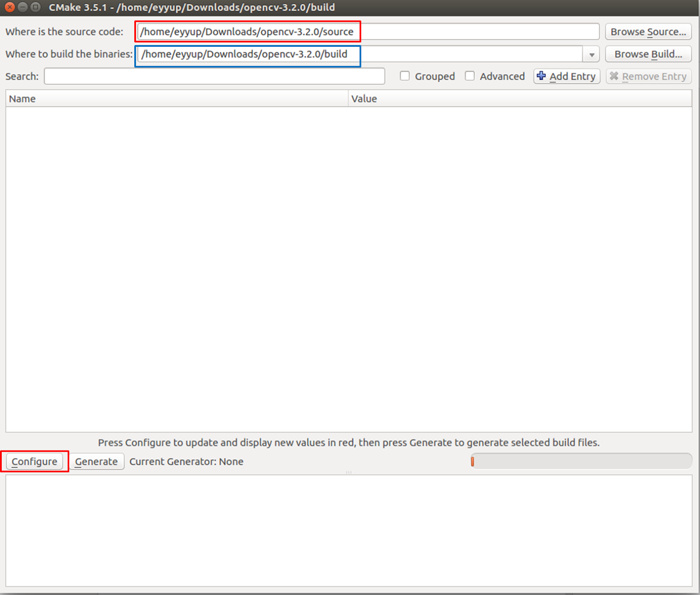This screenshot has height=595, width=700.
Task: Click the Add Entry button
Action: point(567,76)
